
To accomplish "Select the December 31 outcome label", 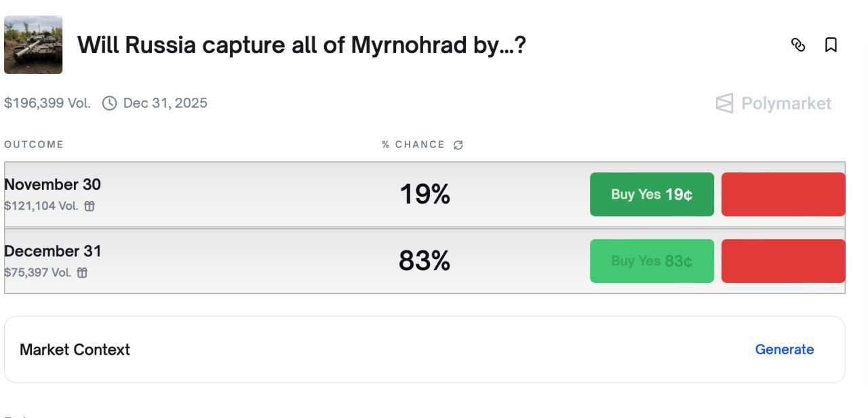I will pyautogui.click(x=52, y=251).
